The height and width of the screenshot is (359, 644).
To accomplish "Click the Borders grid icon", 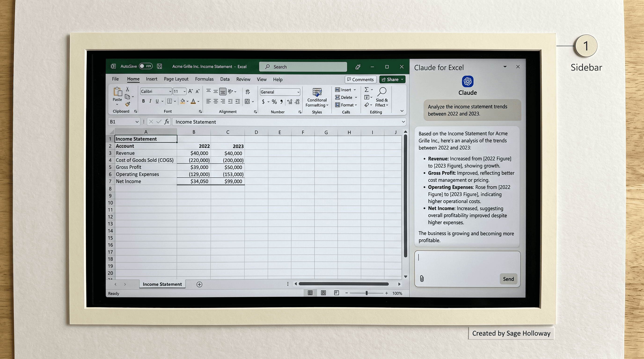I will pos(169,101).
